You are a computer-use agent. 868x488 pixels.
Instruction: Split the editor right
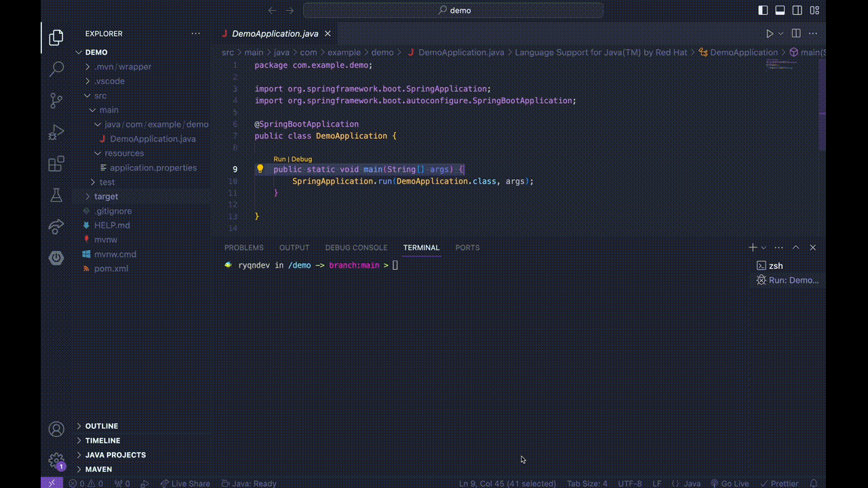(796, 33)
